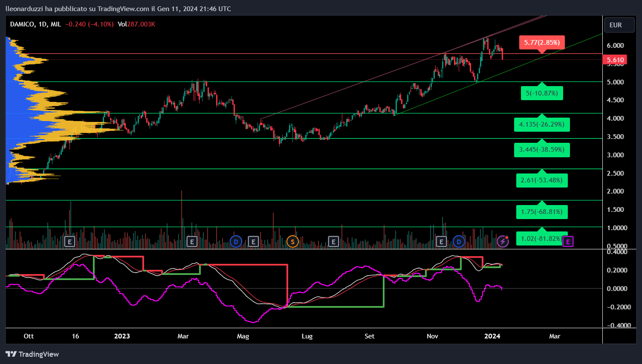642x364 pixels.
Task: Click the 3.500 price axis label
Action: point(616,137)
